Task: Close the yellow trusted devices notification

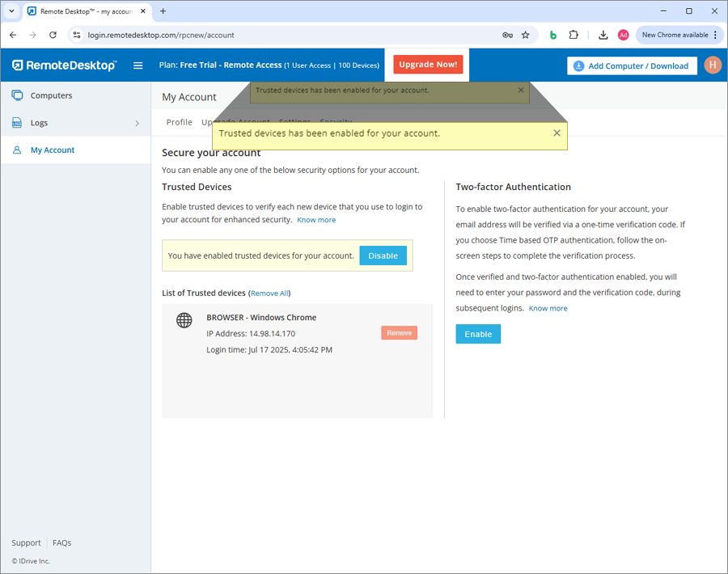Action: tap(557, 133)
